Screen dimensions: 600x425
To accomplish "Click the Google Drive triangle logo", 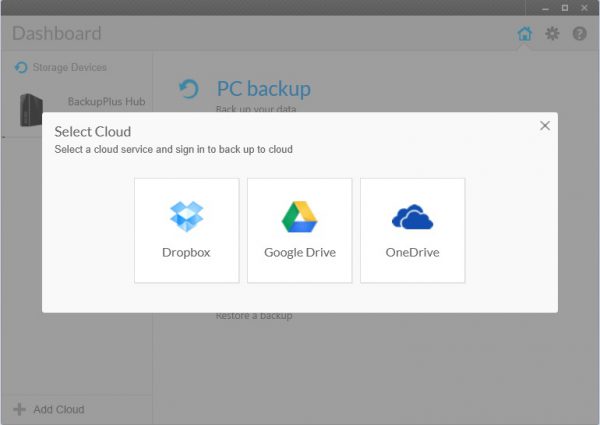I will coord(299,217).
